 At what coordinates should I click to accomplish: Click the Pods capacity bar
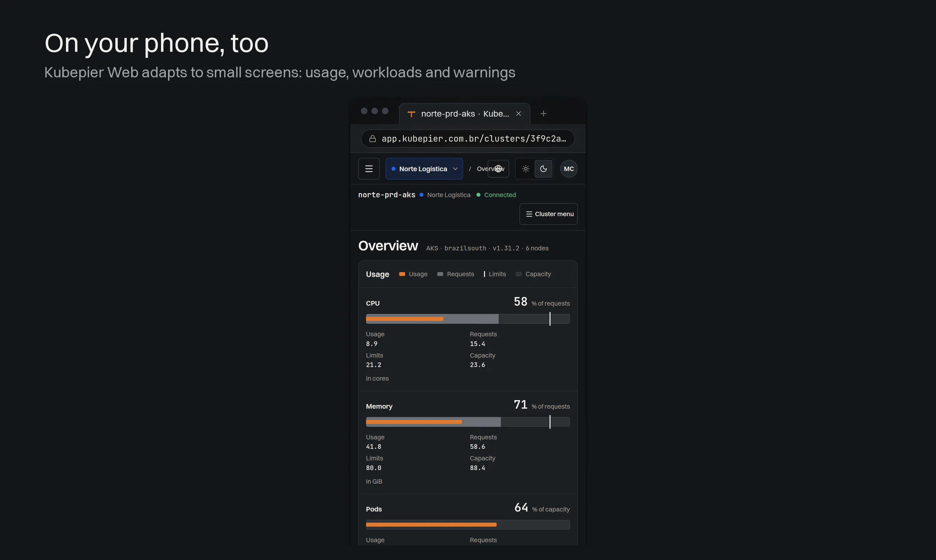(468, 525)
